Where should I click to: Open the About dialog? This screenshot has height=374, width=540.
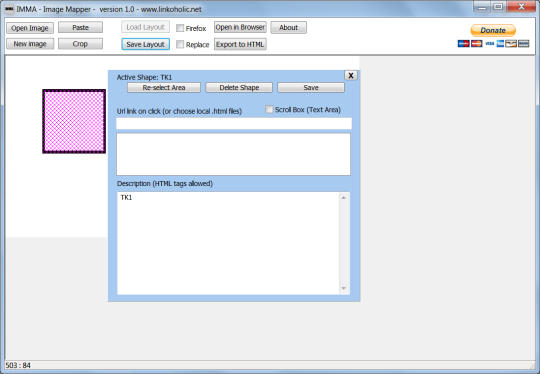click(x=288, y=28)
